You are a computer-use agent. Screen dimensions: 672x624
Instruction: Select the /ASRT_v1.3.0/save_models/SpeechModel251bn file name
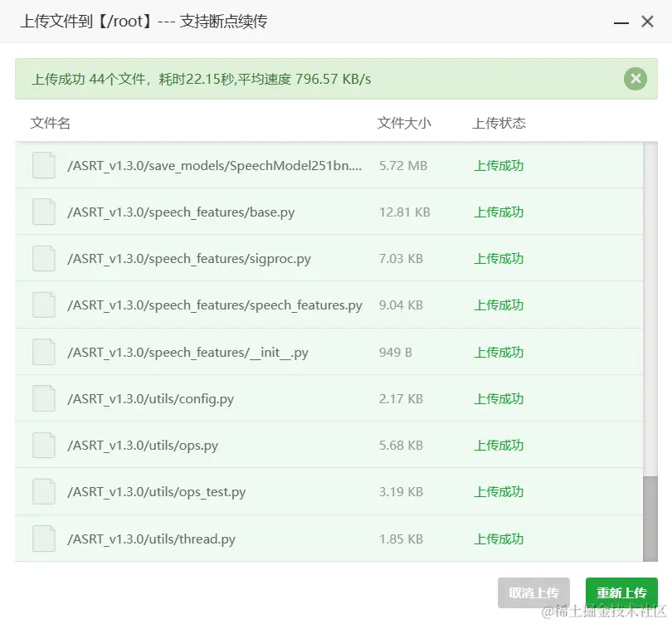coord(214,166)
